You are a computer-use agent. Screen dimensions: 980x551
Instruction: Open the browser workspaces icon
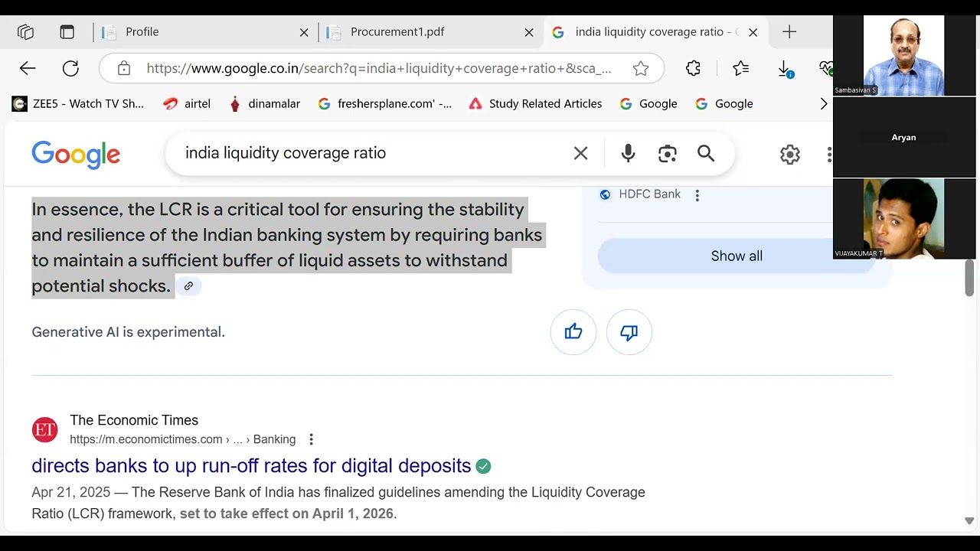25,32
